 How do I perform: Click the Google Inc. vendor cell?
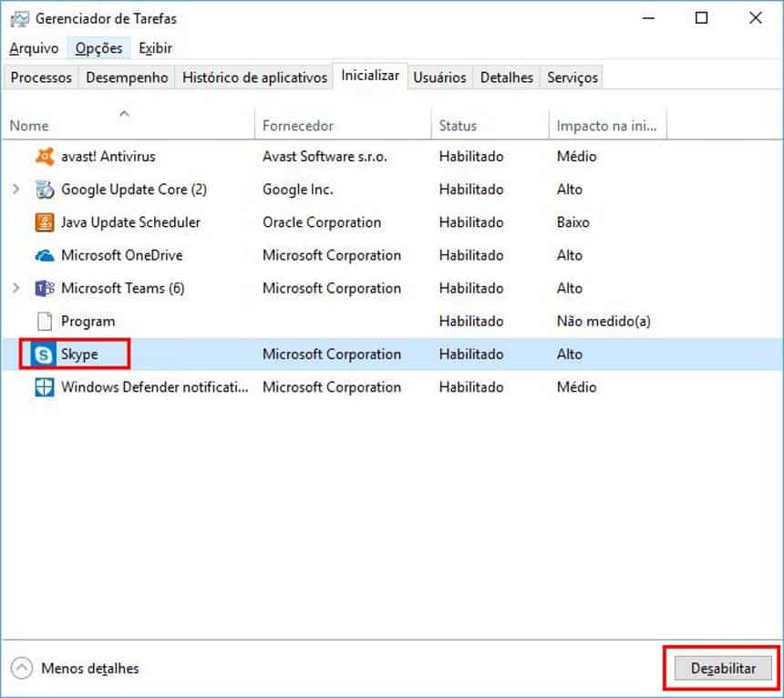298,190
